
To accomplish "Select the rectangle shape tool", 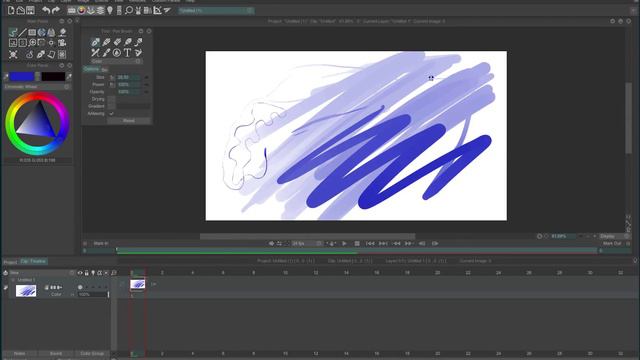I will pyautogui.click(x=32, y=32).
